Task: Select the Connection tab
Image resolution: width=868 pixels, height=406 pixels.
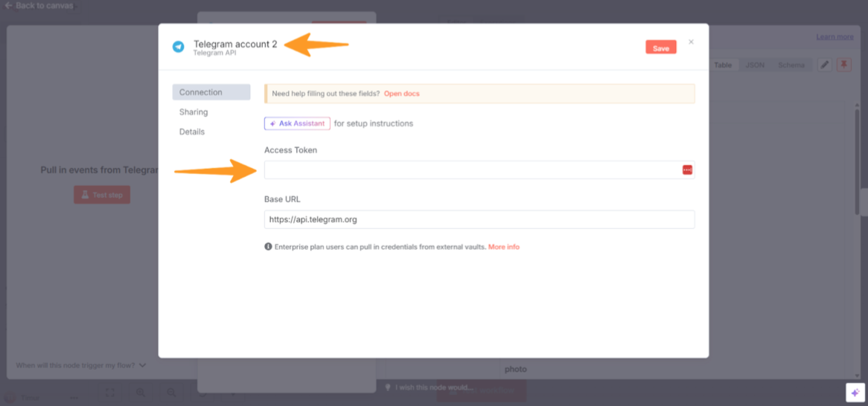Action: pyautogui.click(x=211, y=92)
